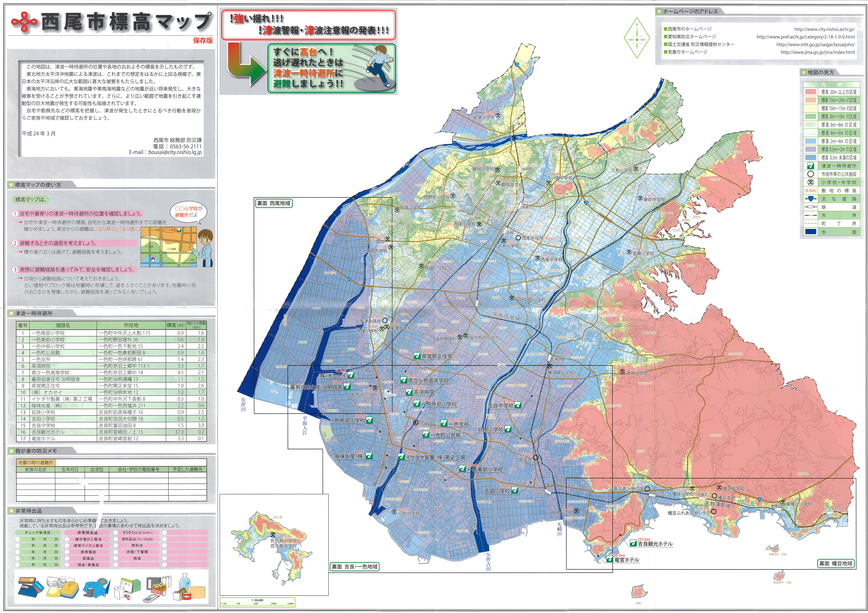Check the 飲料水 checklist circle
Screen dimensions: 868x613
[x=116, y=546]
